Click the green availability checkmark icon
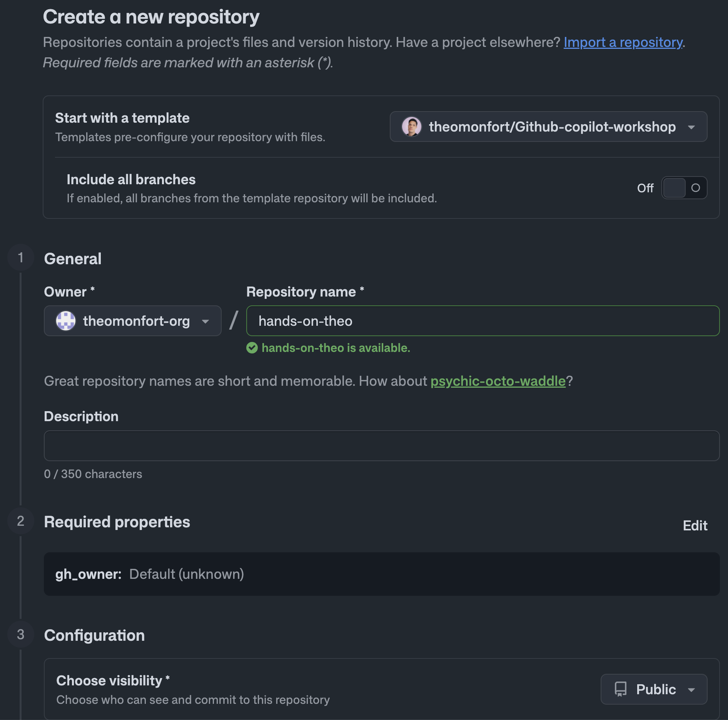This screenshot has width=728, height=720. (x=252, y=348)
